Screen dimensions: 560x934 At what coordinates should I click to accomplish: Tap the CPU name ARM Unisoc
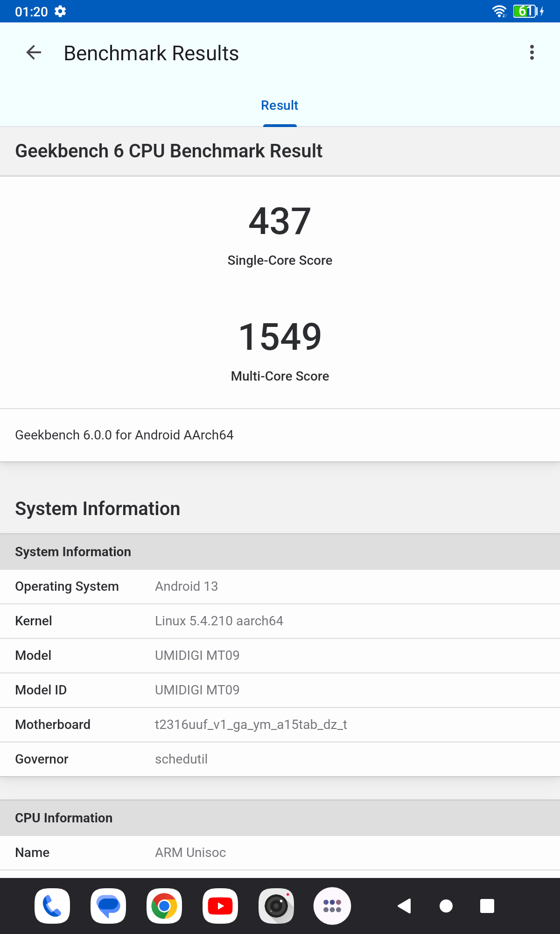coord(190,852)
